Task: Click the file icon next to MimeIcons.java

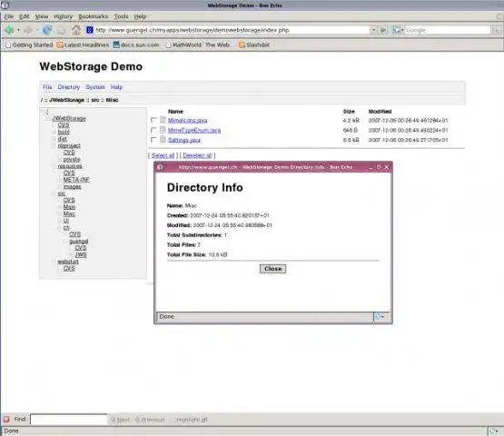Action: pos(163,120)
